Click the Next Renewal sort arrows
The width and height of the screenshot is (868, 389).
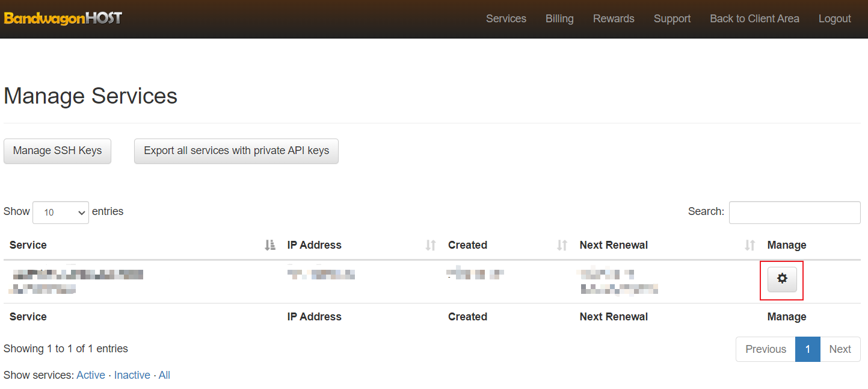point(749,245)
